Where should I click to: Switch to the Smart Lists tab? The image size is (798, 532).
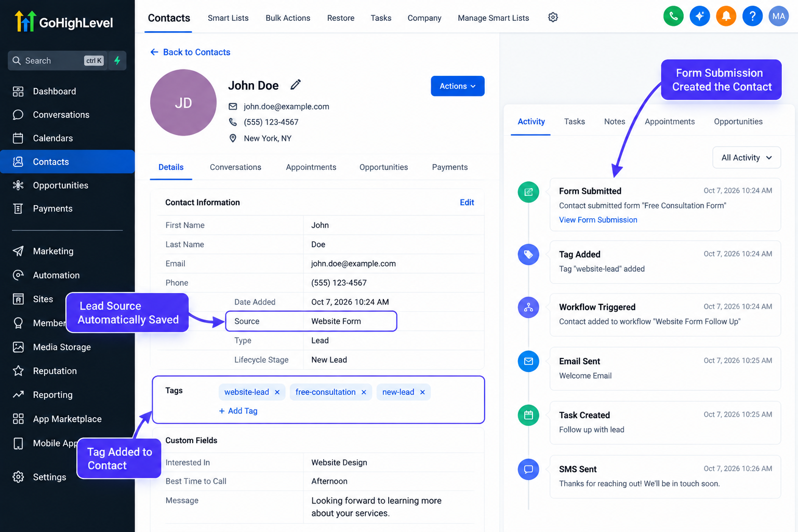coord(228,18)
